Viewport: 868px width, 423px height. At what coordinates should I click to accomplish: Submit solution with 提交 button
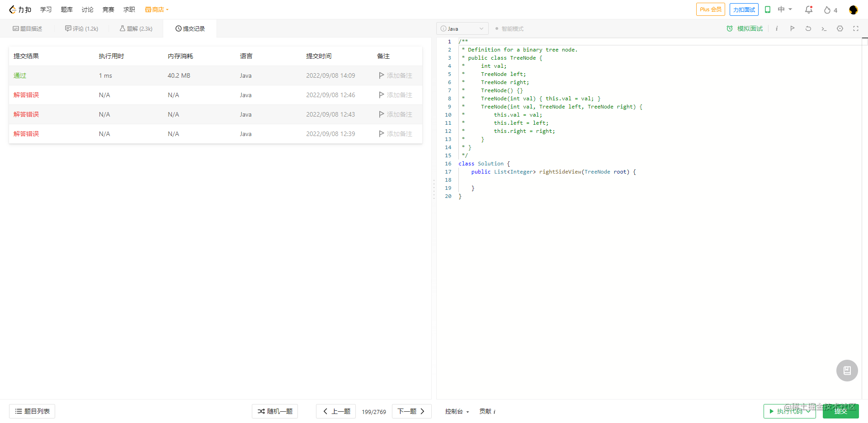tap(841, 411)
